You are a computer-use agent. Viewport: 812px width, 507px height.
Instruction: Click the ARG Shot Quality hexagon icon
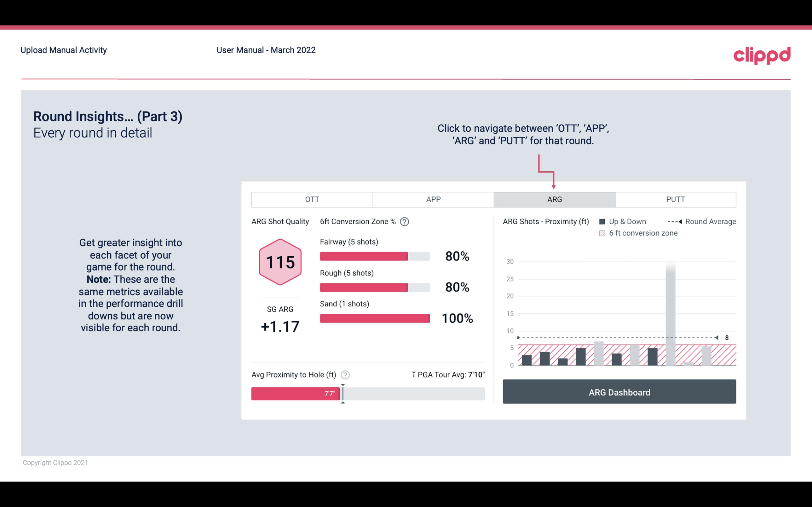pyautogui.click(x=279, y=262)
